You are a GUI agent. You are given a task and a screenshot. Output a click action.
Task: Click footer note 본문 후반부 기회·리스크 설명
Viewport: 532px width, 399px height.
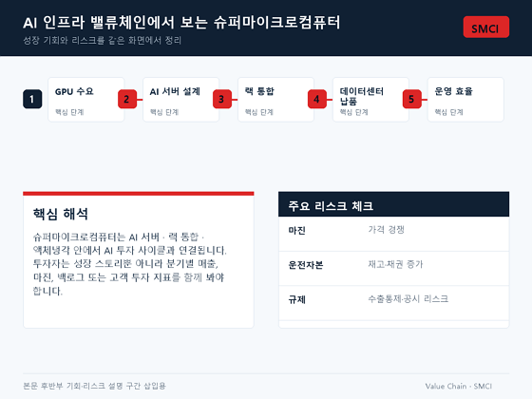pos(94,386)
